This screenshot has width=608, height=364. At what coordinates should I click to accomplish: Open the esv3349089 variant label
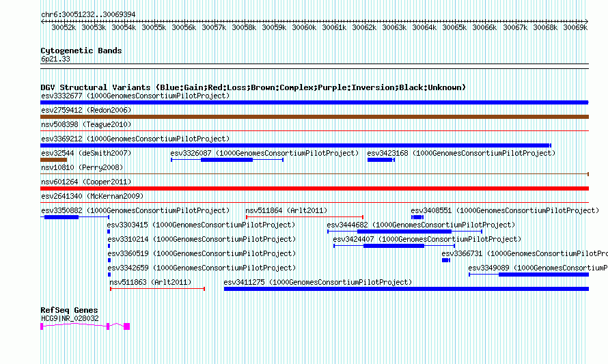coord(538,268)
